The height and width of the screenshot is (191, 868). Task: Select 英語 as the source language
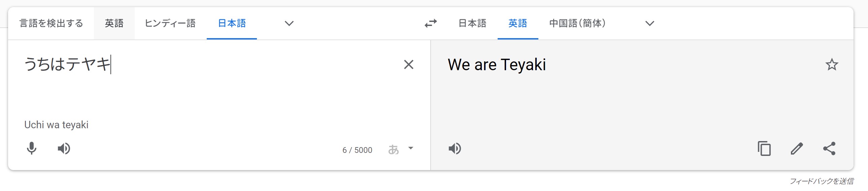click(114, 23)
